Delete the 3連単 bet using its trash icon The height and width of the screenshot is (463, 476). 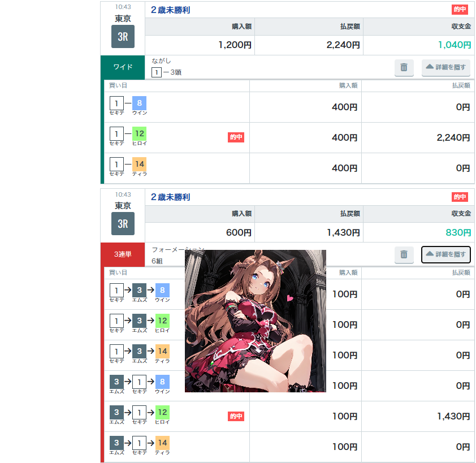[404, 254]
